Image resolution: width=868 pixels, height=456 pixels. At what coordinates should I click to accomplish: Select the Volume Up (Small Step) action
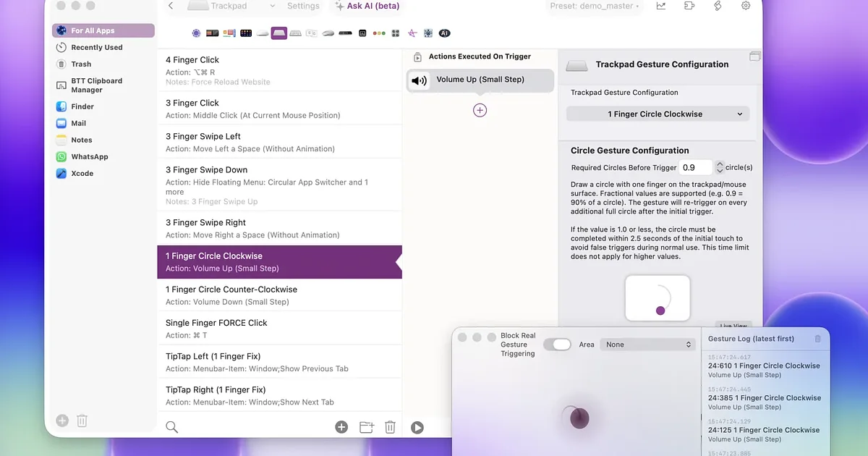pyautogui.click(x=480, y=80)
